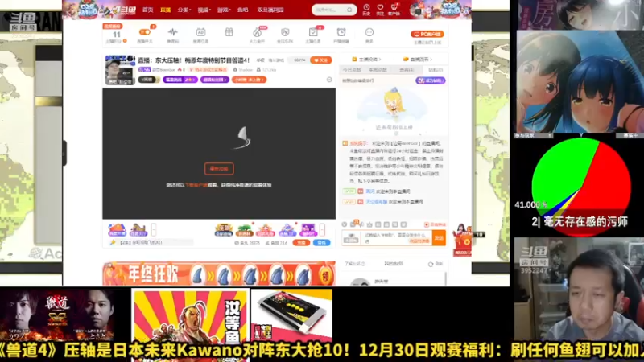This screenshot has height=362, width=644.
Task: Click the user 周冯 in chat
Action: click(x=370, y=191)
